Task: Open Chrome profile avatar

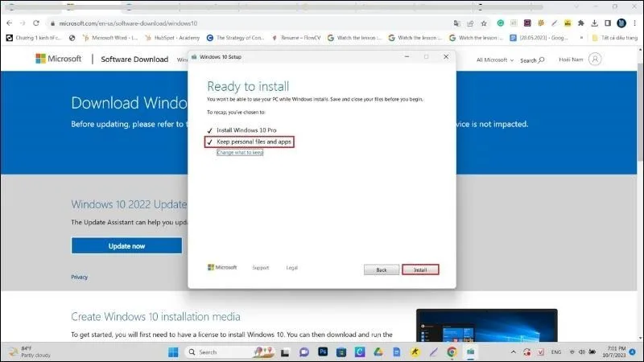Action: point(621,23)
